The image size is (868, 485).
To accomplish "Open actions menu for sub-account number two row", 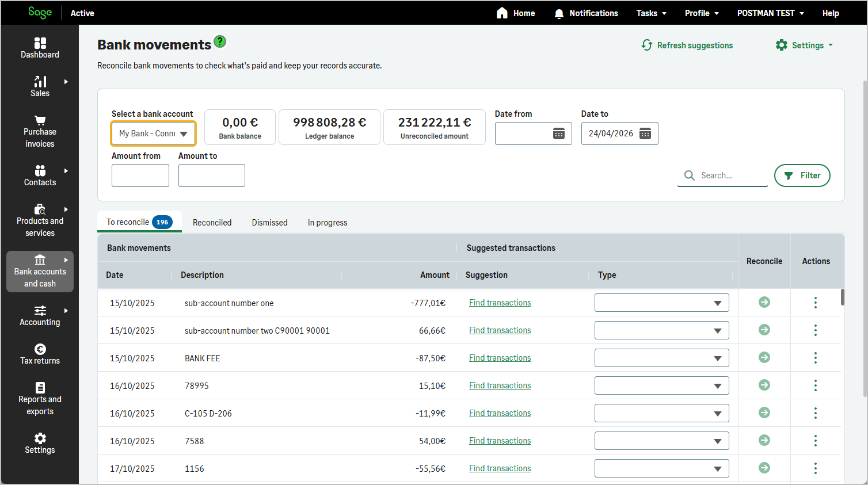I will tap(816, 330).
